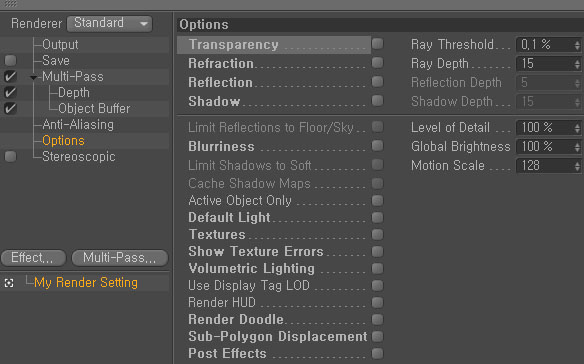Click the Multi-Pass... button

click(120, 258)
